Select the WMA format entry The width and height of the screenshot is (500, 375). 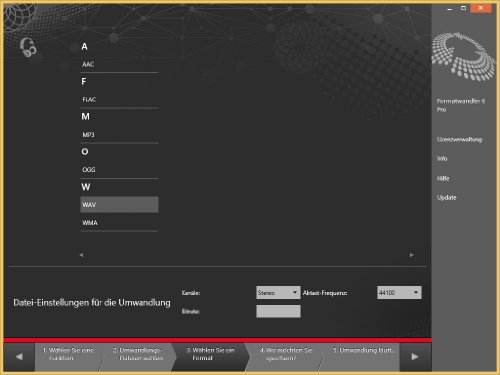pos(119,222)
